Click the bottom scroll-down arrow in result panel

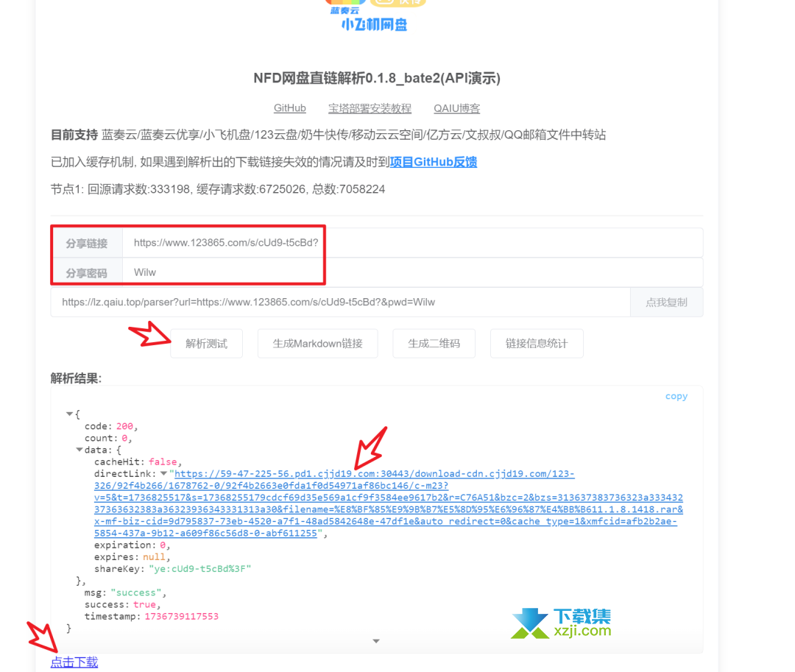376,641
